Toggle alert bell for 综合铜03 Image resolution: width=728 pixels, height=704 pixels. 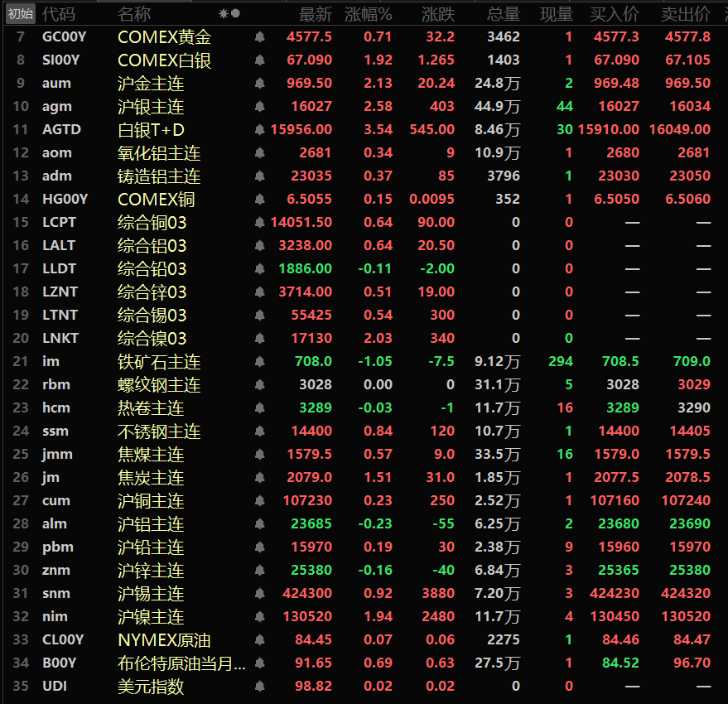tap(259, 223)
